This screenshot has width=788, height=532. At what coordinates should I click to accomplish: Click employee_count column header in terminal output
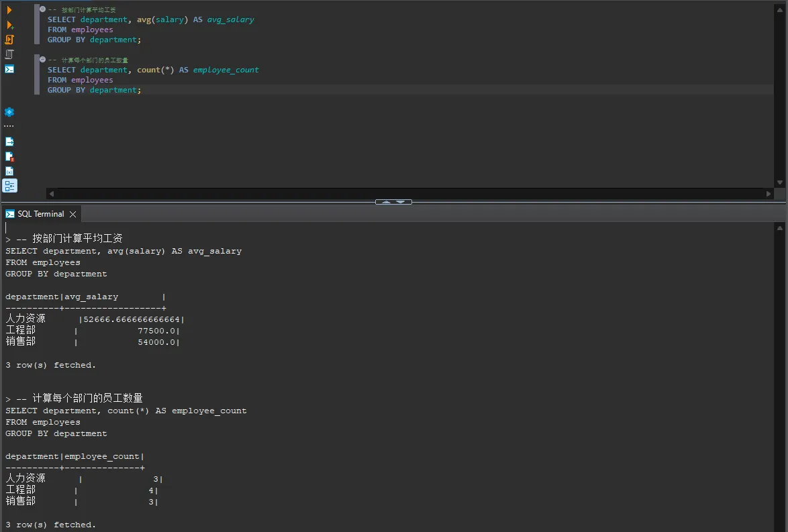[x=102, y=457]
